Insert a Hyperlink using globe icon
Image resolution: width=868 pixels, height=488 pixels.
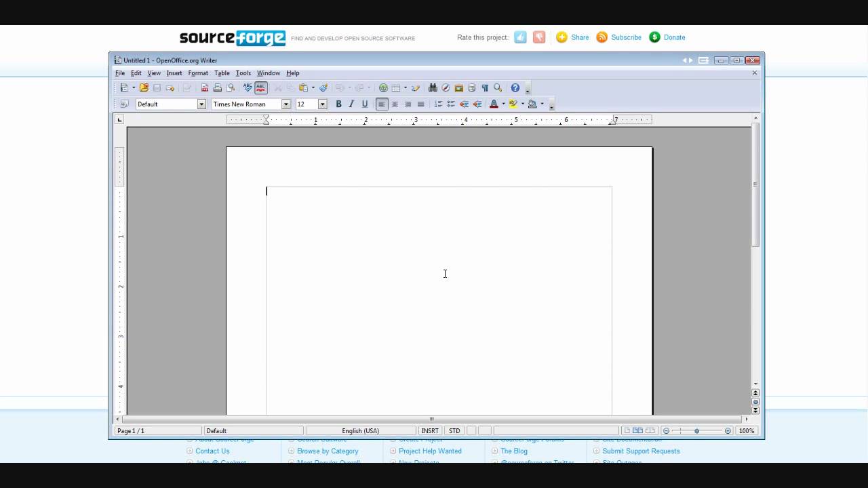[383, 87]
